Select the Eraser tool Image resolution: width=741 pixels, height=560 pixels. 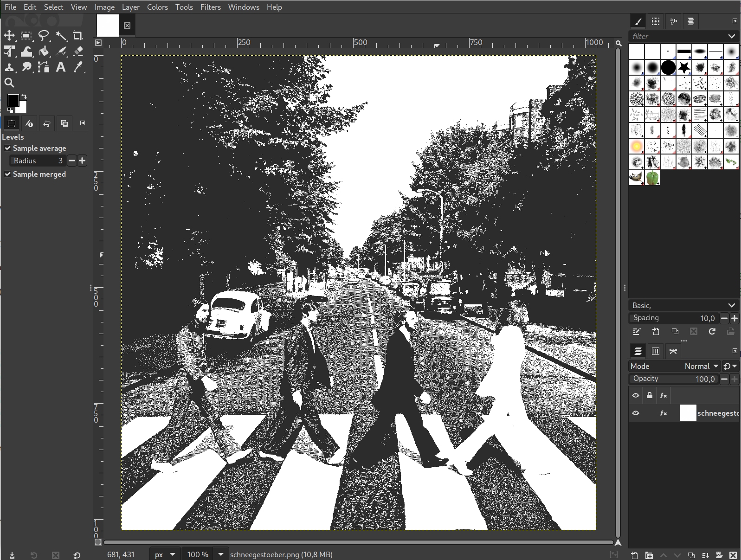tap(78, 51)
